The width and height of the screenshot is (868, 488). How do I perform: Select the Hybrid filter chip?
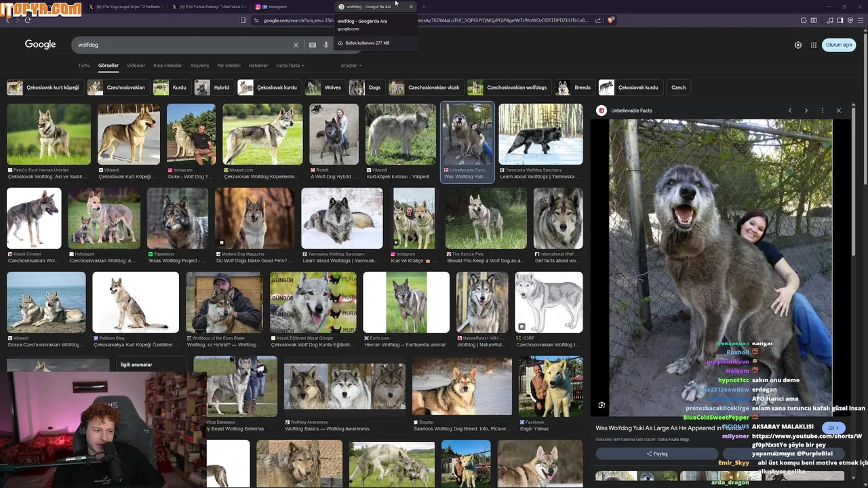click(213, 87)
